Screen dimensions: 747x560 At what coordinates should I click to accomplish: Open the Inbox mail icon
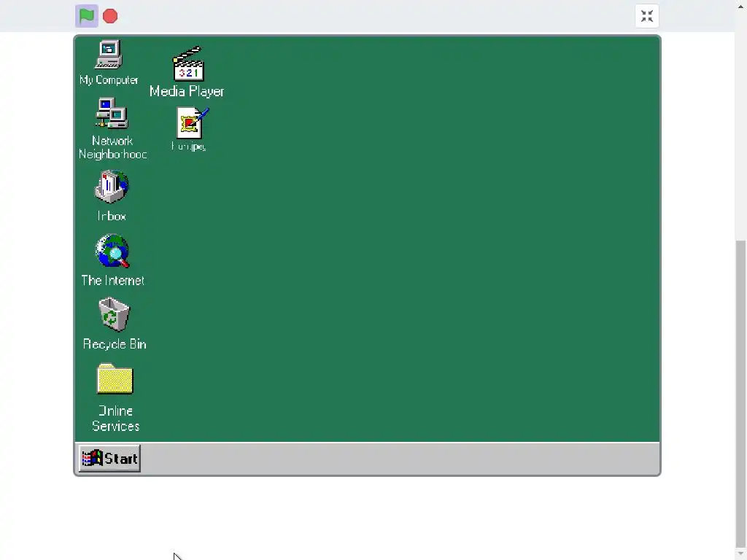112,187
